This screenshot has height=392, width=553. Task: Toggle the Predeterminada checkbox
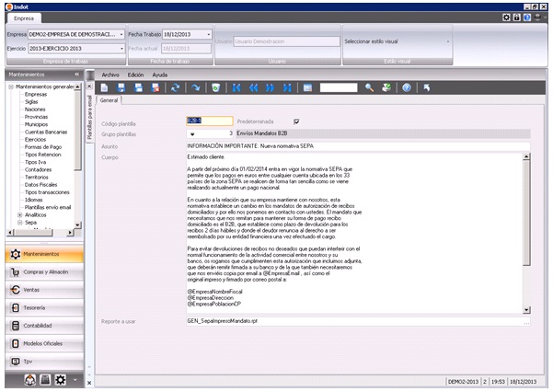click(x=296, y=121)
